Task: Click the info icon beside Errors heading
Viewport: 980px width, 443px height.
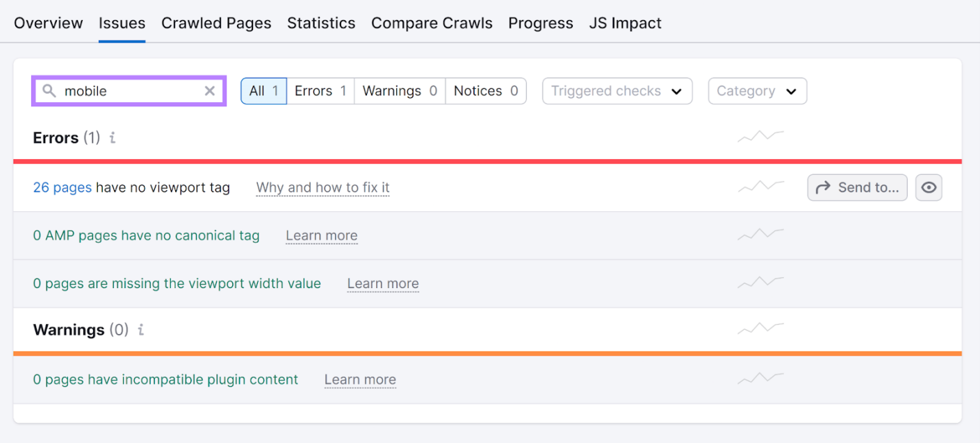Action: [x=113, y=137]
